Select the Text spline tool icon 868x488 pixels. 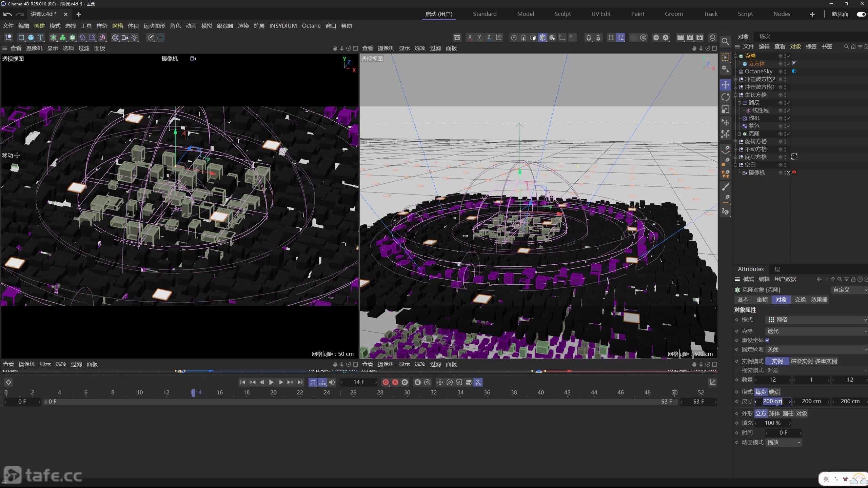pyautogui.click(x=40, y=38)
